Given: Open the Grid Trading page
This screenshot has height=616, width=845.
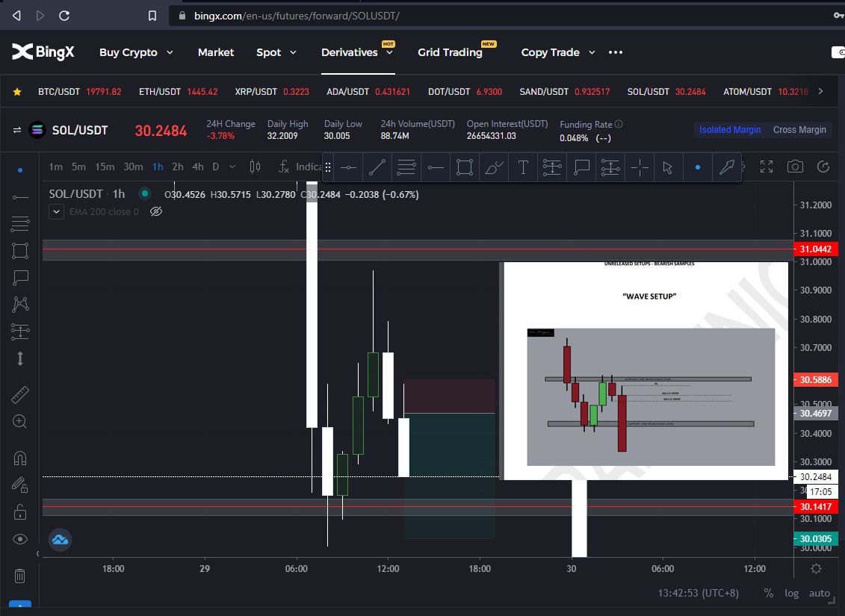Looking at the screenshot, I should (x=450, y=52).
